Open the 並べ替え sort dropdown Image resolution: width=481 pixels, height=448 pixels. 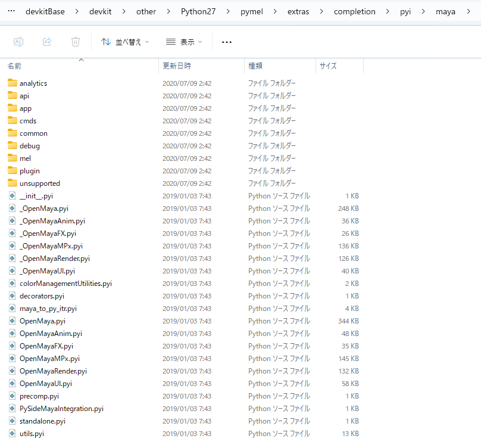click(125, 42)
